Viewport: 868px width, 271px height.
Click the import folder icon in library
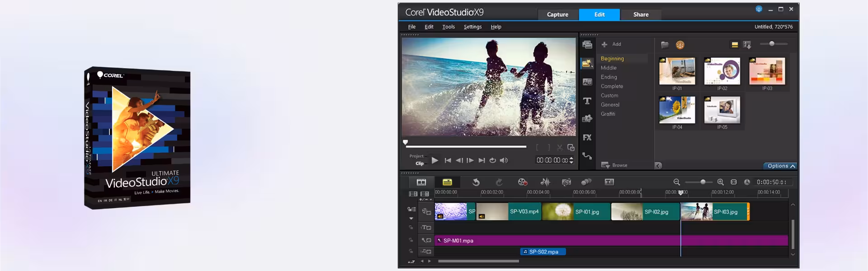pos(665,44)
